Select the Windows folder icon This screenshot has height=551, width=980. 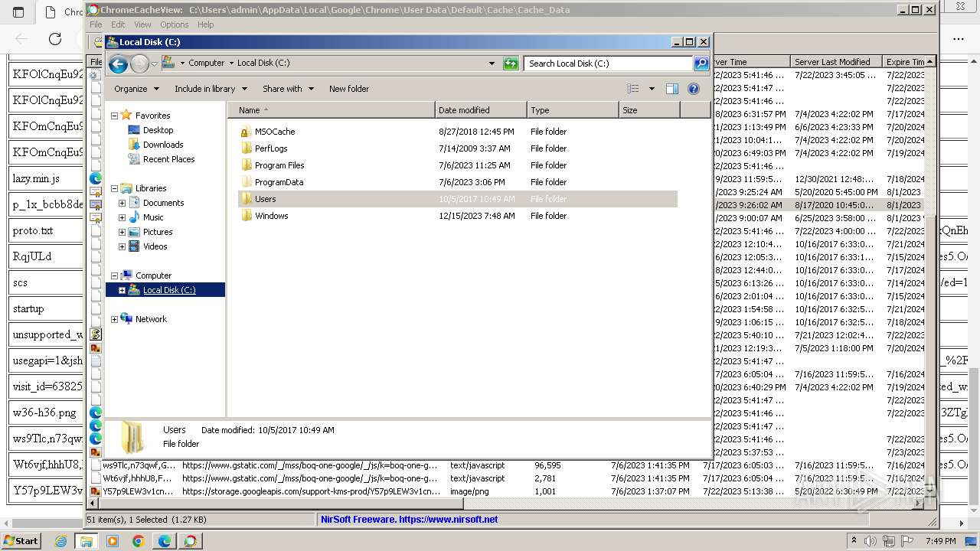246,216
